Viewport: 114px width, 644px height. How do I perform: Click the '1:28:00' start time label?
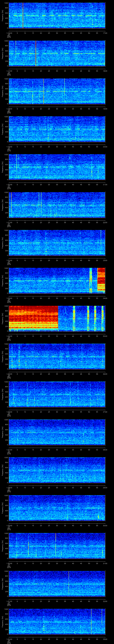coord(9,487)
